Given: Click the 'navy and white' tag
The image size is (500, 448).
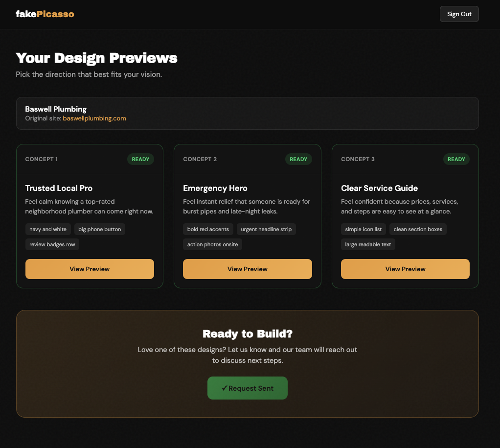Looking at the screenshot, I should (48, 229).
